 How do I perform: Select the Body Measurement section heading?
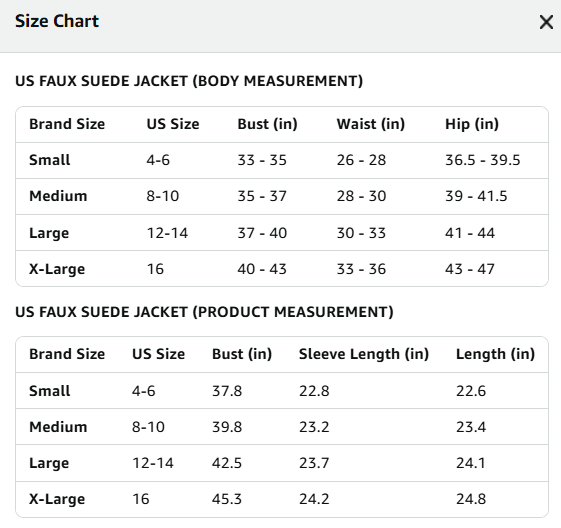(x=189, y=81)
